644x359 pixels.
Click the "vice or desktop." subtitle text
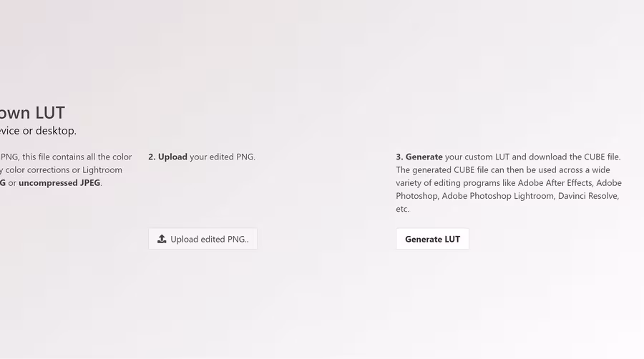[x=38, y=131]
